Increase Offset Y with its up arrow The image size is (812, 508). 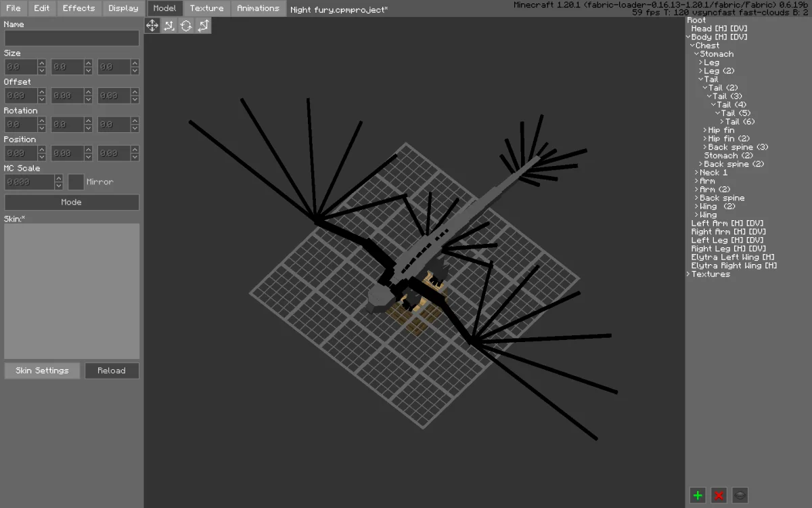(x=88, y=92)
